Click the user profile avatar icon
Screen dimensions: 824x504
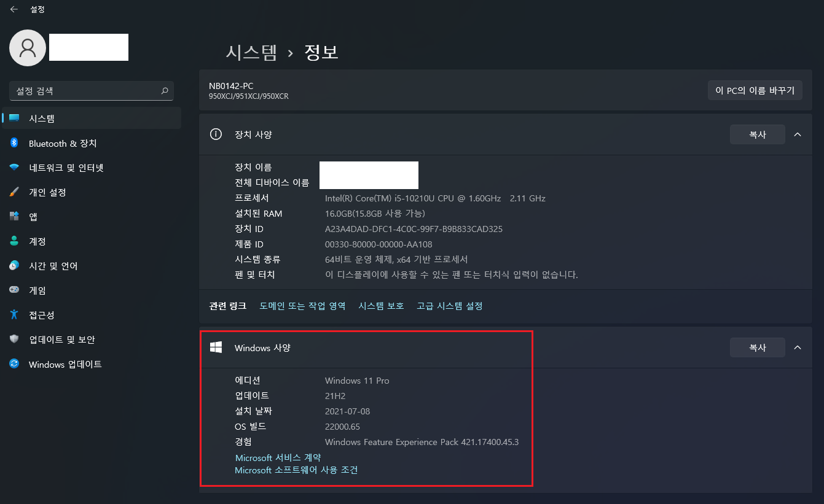click(28, 48)
